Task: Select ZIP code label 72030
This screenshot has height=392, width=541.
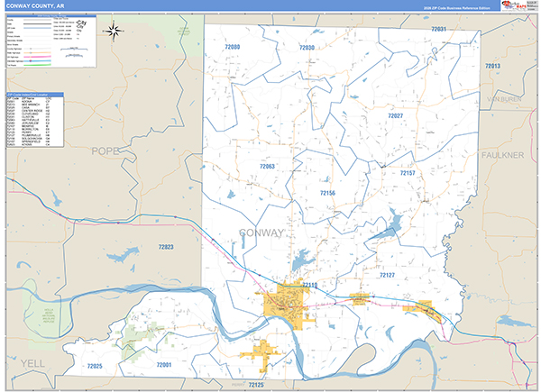Action: click(x=307, y=48)
